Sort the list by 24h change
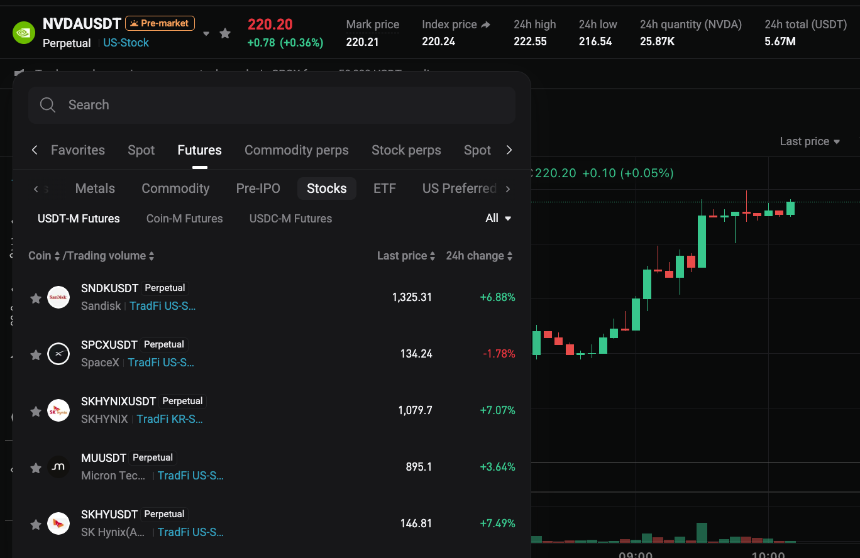This screenshot has width=860, height=558. pos(479,256)
